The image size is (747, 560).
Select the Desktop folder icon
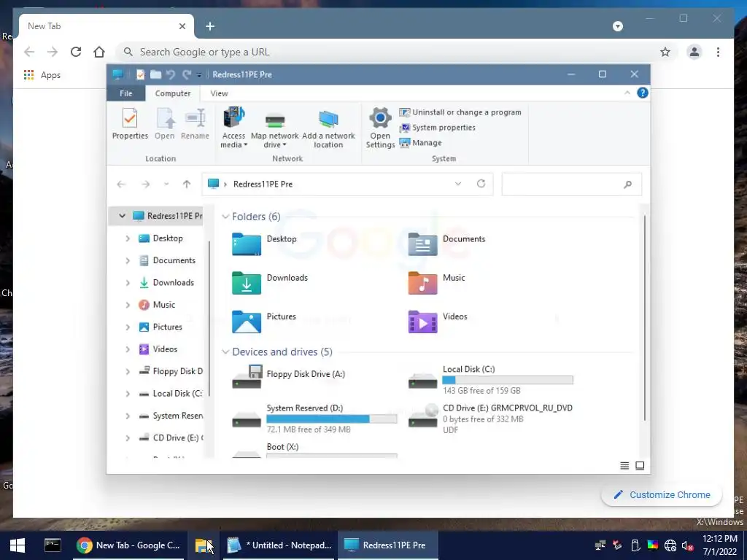247,244
